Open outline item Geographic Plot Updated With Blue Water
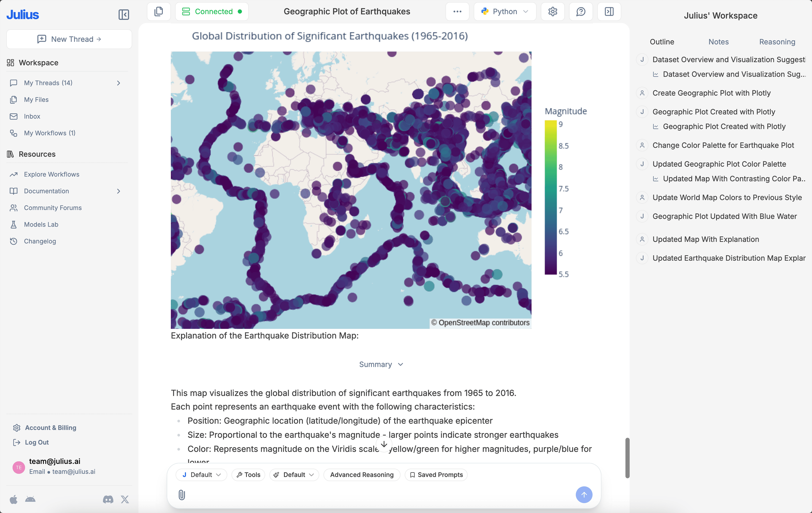Image resolution: width=812 pixels, height=513 pixels. coord(724,216)
